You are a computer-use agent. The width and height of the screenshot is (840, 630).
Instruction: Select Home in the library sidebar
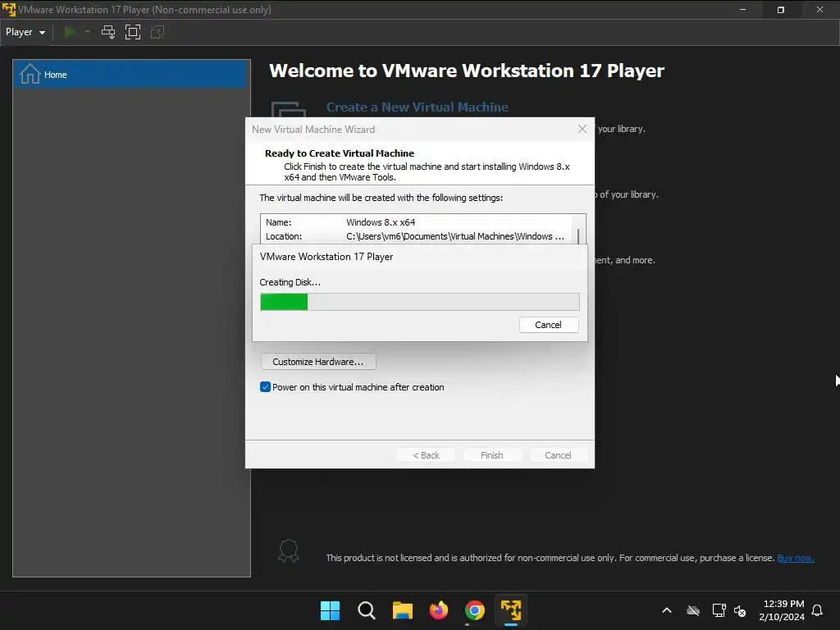tap(131, 75)
